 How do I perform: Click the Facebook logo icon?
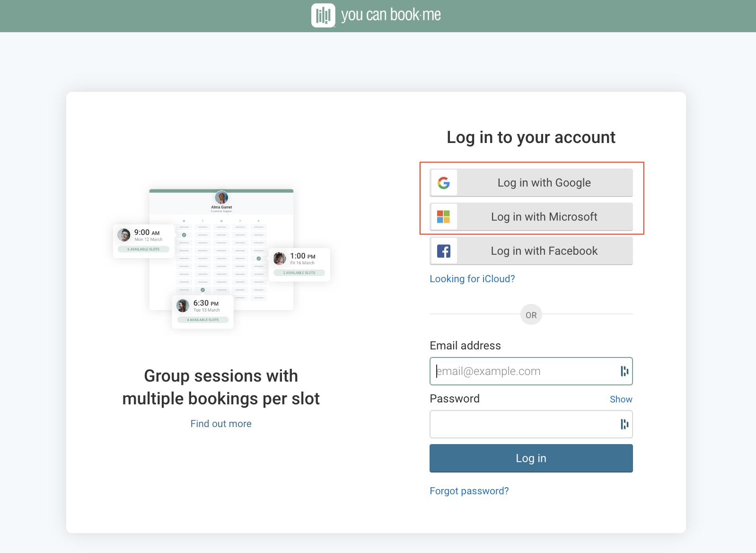point(444,251)
